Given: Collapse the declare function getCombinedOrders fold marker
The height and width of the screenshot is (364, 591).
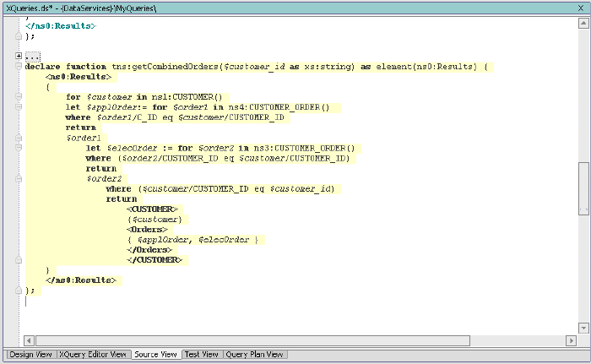Looking at the screenshot, I should 19,66.
